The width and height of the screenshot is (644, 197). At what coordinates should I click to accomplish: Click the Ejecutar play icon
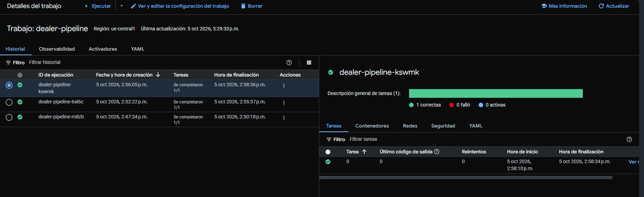86,6
